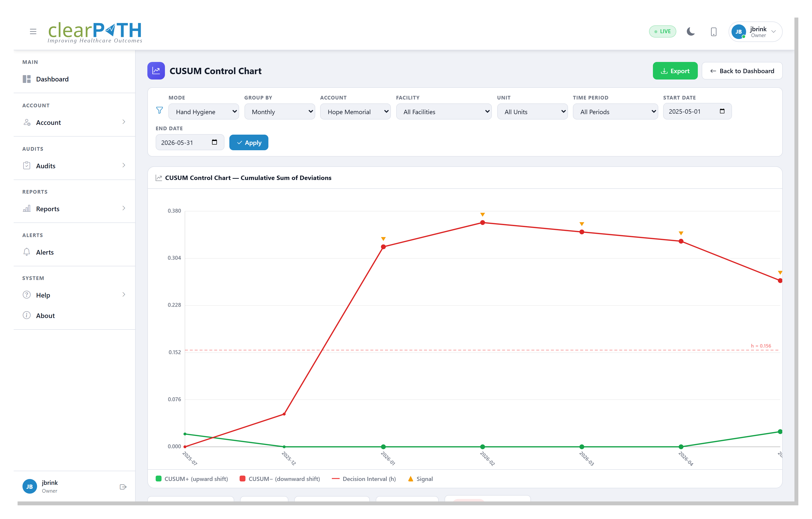
Task: Expand the Help sidebar menu
Action: pos(74,295)
